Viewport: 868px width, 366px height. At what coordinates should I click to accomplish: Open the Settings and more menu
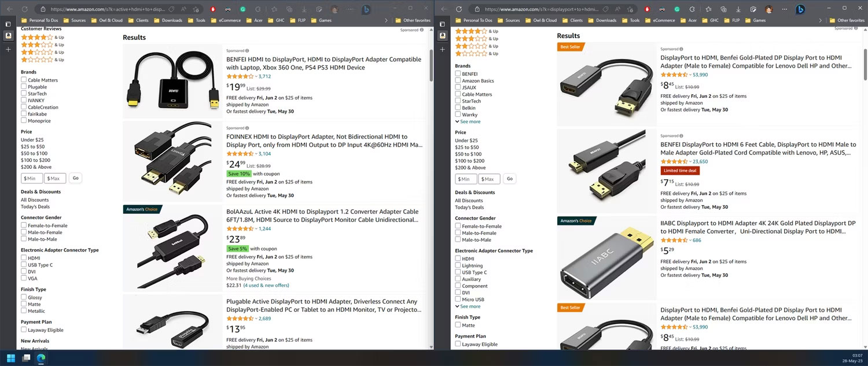tap(784, 9)
